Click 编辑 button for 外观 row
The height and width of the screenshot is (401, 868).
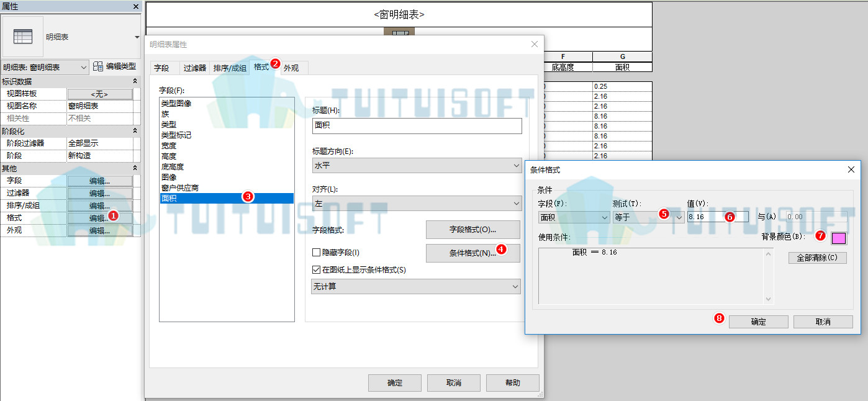point(100,230)
